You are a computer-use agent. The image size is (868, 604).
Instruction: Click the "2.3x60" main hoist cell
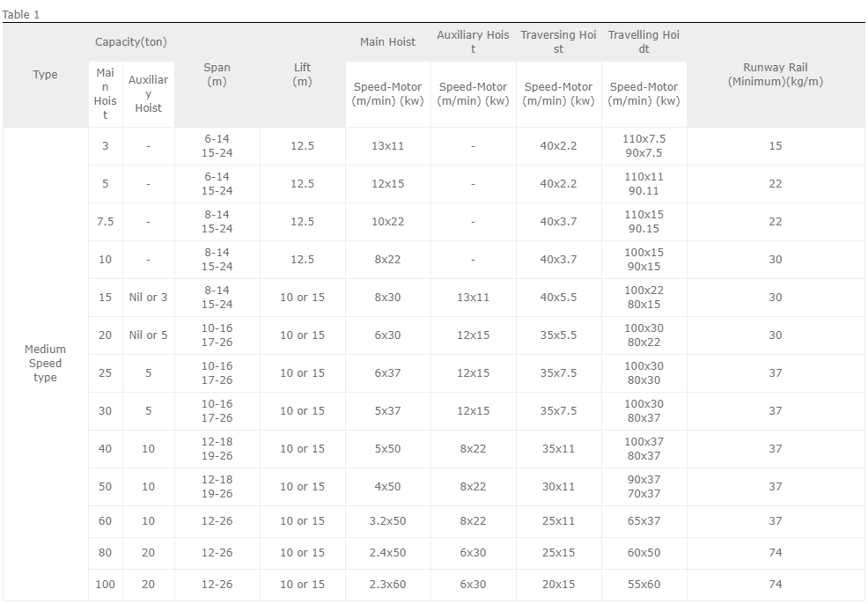tap(387, 585)
